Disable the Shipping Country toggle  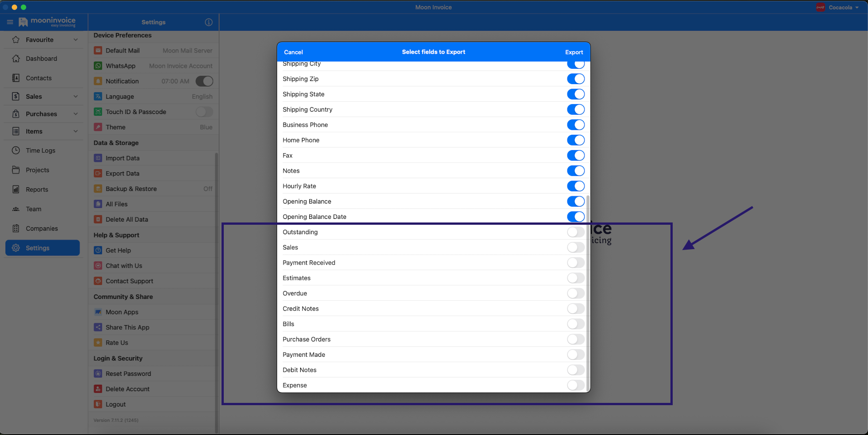click(576, 109)
